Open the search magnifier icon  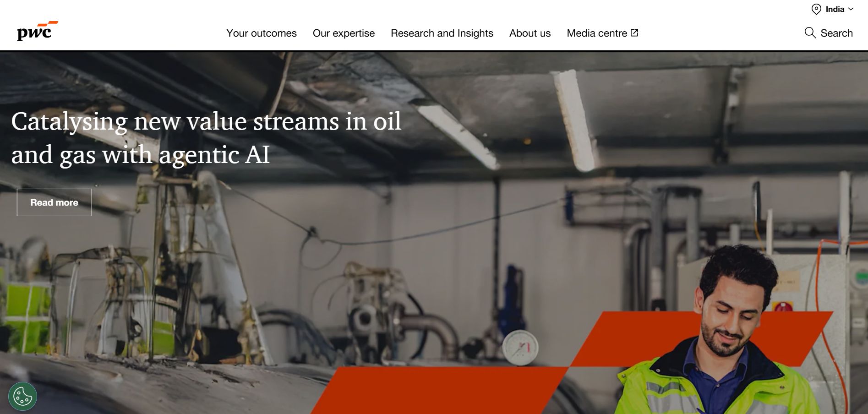[810, 33]
